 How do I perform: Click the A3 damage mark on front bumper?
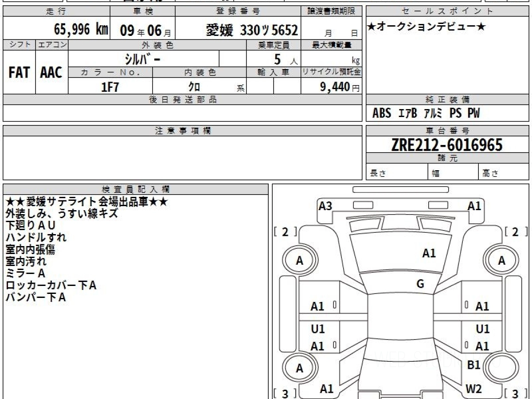325,206
